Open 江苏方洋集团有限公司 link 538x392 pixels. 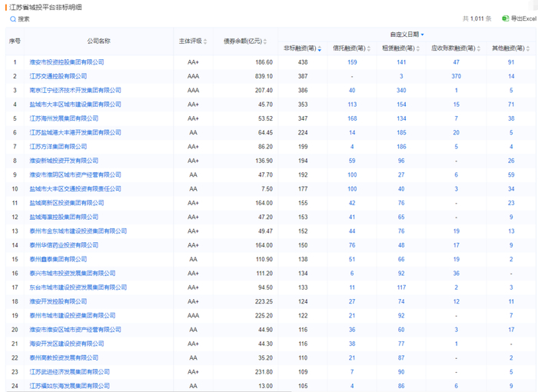[58, 147]
